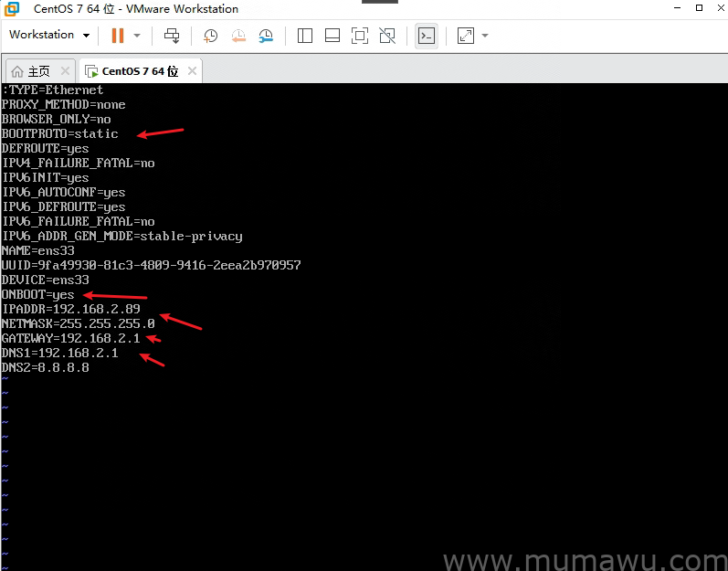Enable Unity mode
728x571 pixels.
coord(387,36)
